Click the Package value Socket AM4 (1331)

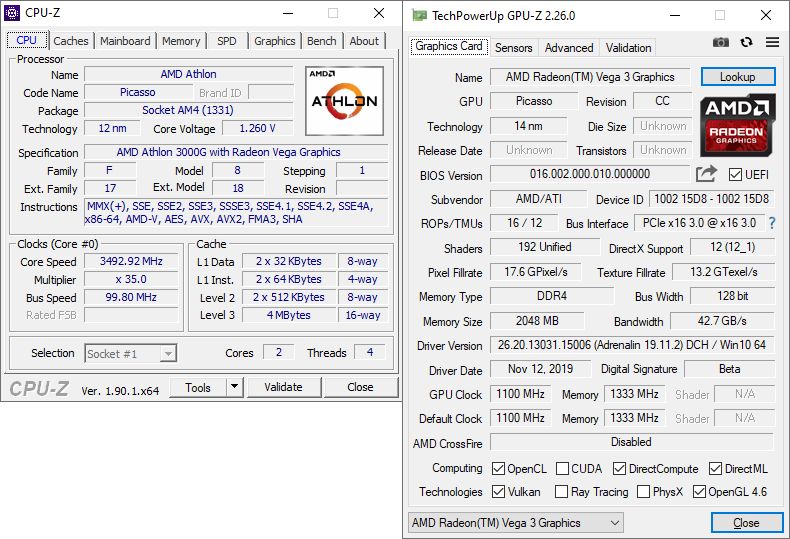pos(188,110)
